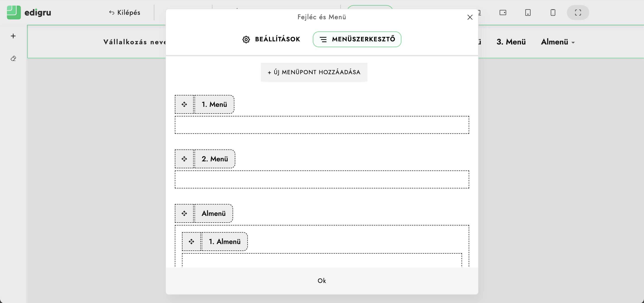Screen dimensions: 644x303
Task: Click the move handle for 2. Menü
Action: 184,159
